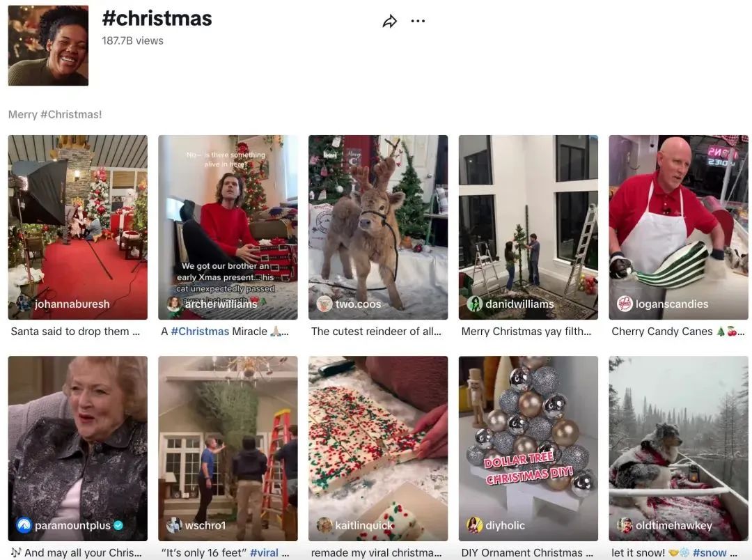Click the archerwilliams profile avatar
The image size is (752, 560).
point(174,304)
